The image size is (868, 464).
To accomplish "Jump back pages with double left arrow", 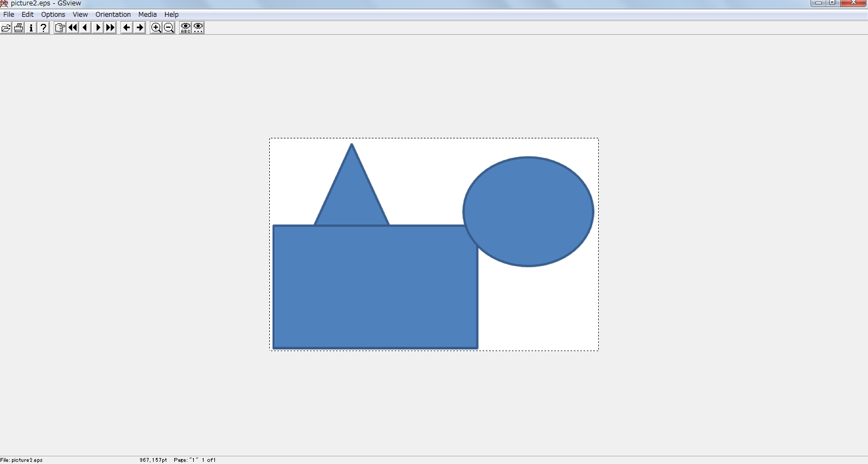I will click(x=72, y=28).
